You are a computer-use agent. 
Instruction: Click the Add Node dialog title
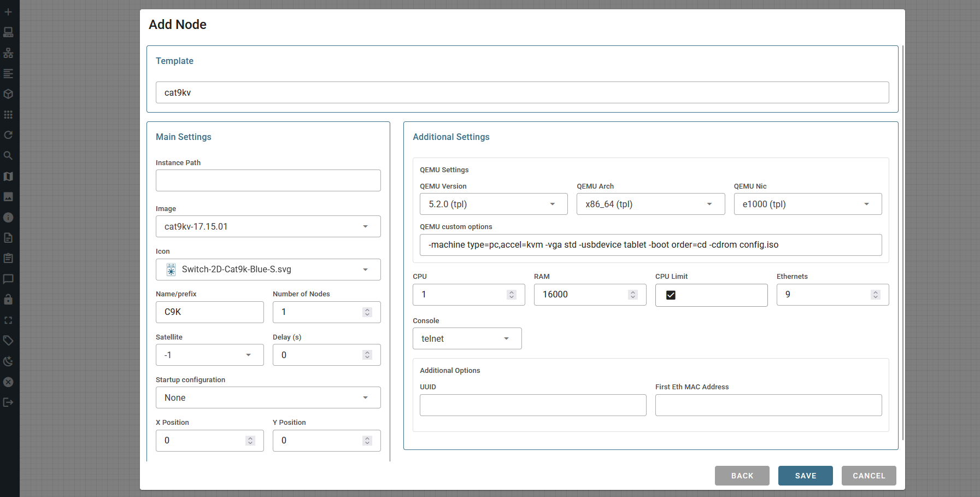(x=178, y=25)
